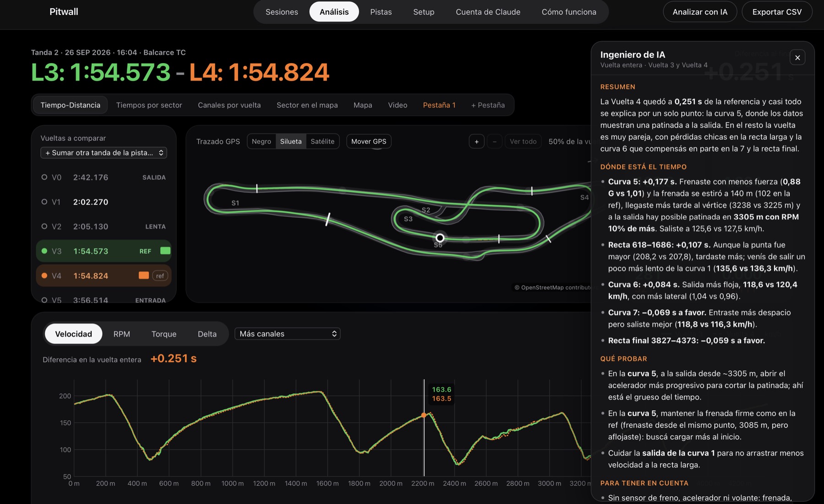Viewport: 824px width, 504px height.
Task: Open the Análisis navigation item
Action: coord(334,12)
